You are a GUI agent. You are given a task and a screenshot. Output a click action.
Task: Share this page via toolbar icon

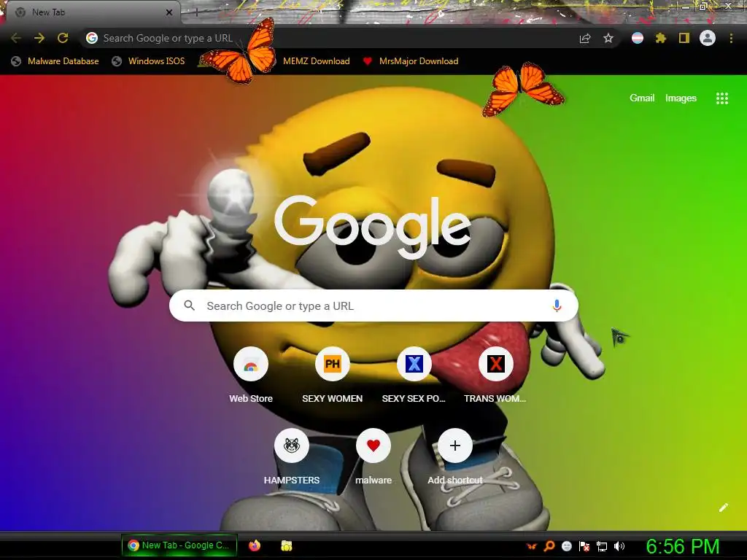585,39
